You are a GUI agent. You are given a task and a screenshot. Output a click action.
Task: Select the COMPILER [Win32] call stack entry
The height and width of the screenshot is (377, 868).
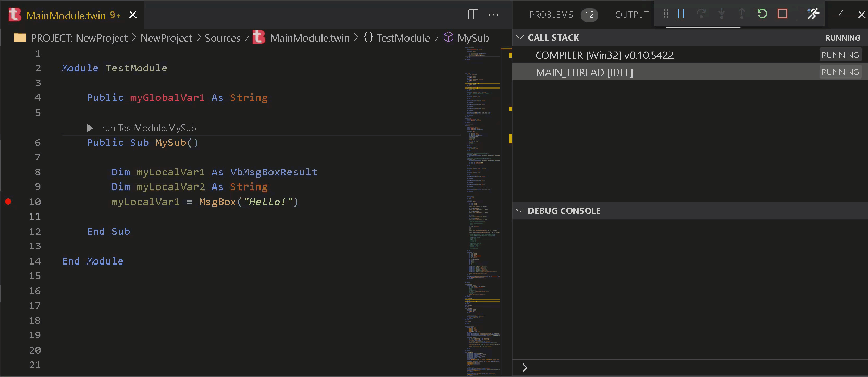(690, 55)
